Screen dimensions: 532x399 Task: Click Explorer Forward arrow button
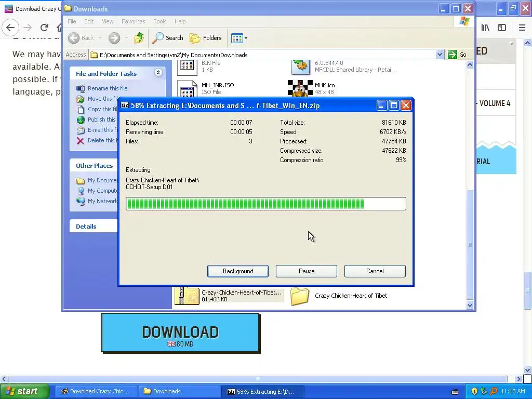coord(114,38)
